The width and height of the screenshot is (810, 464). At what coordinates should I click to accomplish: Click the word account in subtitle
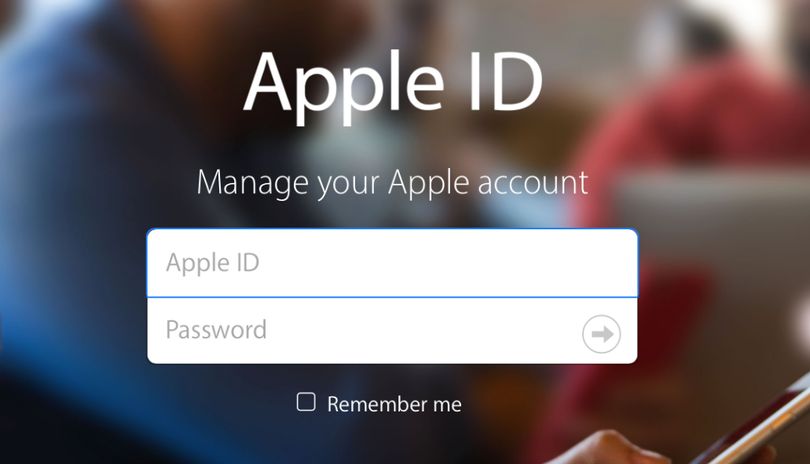click(x=533, y=183)
